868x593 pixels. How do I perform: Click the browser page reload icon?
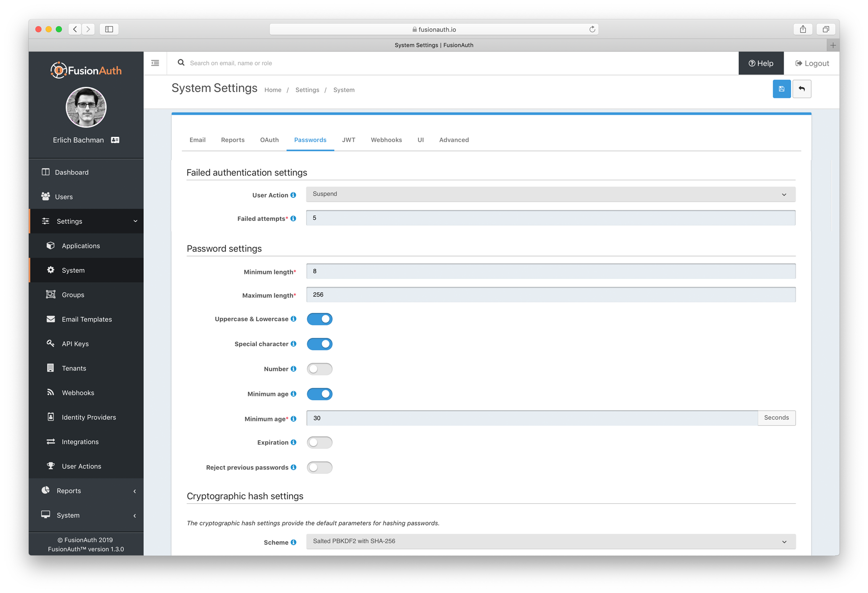592,29
